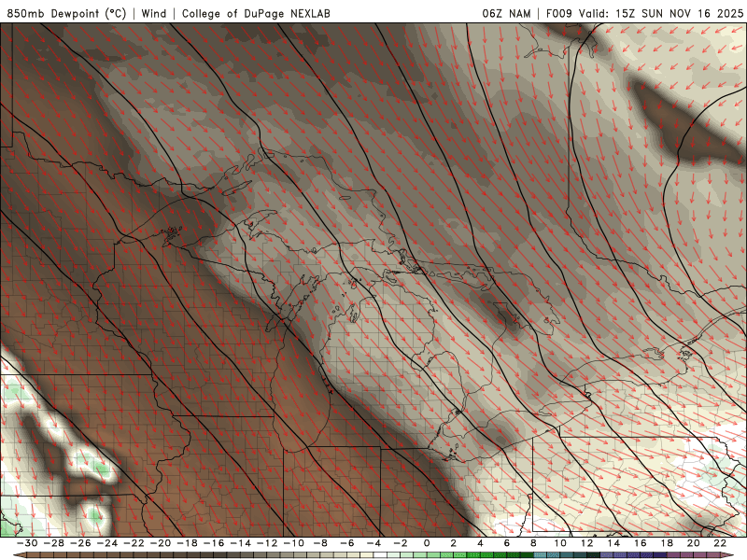Click the 14 label on color scale
Viewport: 747px width, 560px height.
[x=613, y=543]
